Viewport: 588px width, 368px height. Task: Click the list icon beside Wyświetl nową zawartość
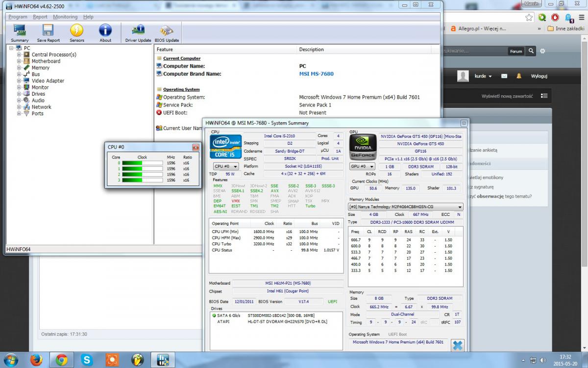tap(544, 96)
